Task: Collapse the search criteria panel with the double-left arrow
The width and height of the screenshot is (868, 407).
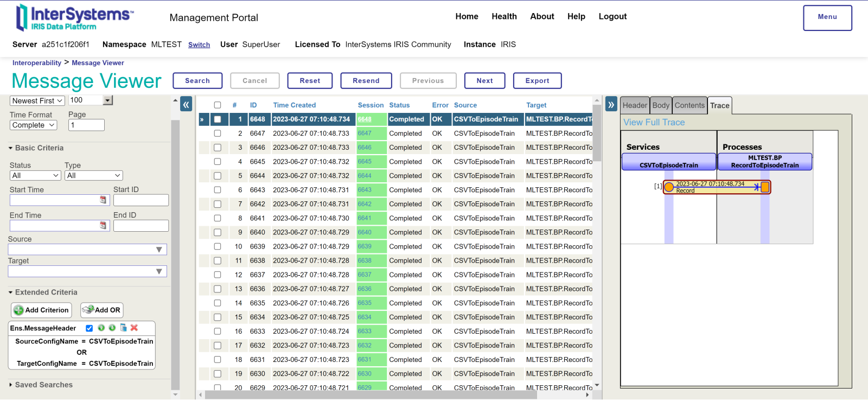Action: tap(186, 105)
